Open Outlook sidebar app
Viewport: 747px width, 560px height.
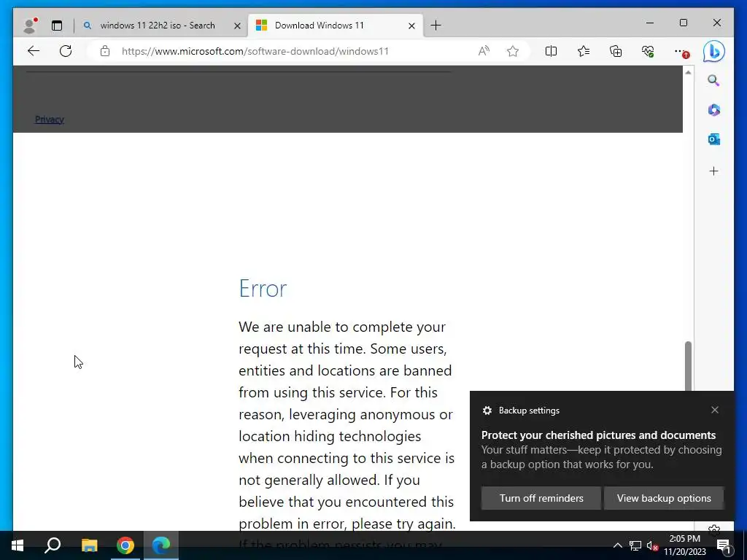(x=713, y=139)
